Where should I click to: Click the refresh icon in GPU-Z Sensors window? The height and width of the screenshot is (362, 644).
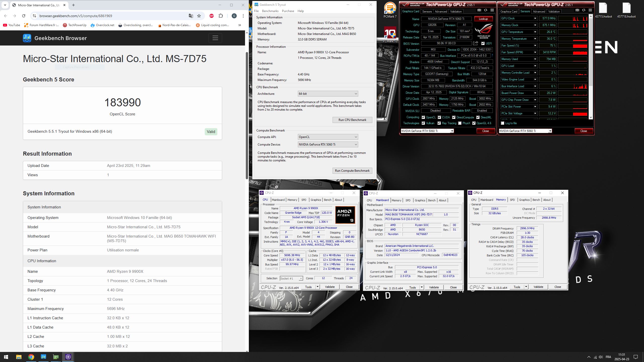[584, 10]
